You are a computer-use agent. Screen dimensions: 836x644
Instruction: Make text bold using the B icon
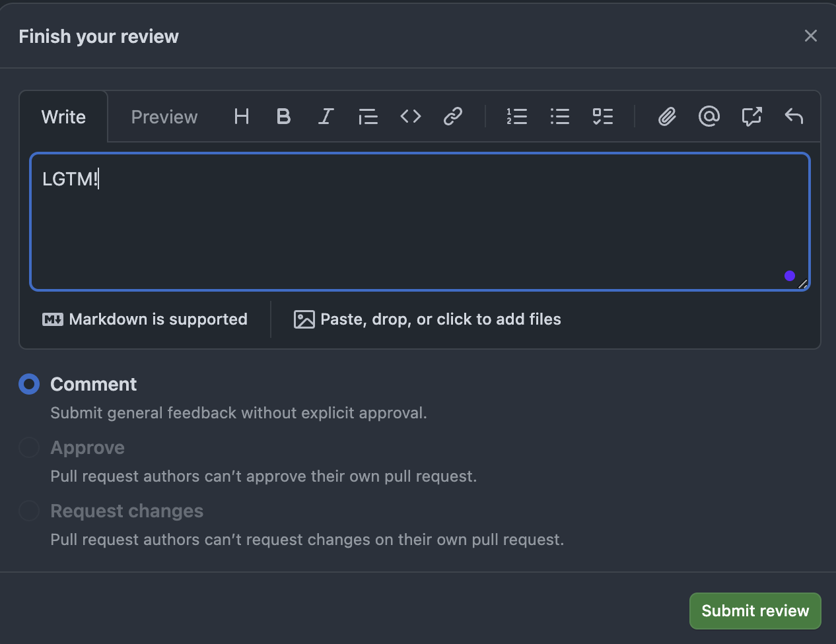click(x=283, y=117)
